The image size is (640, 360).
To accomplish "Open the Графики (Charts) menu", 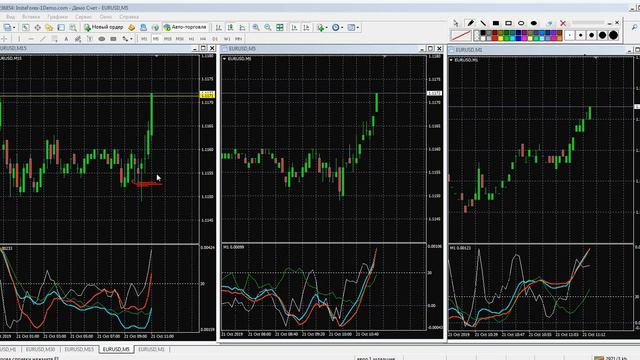I will click(58, 17).
